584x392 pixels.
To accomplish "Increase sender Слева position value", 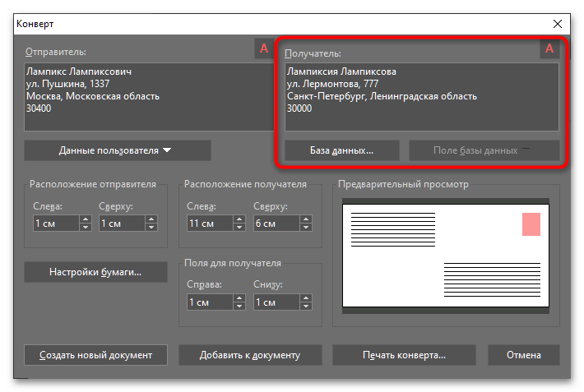I will (86, 219).
